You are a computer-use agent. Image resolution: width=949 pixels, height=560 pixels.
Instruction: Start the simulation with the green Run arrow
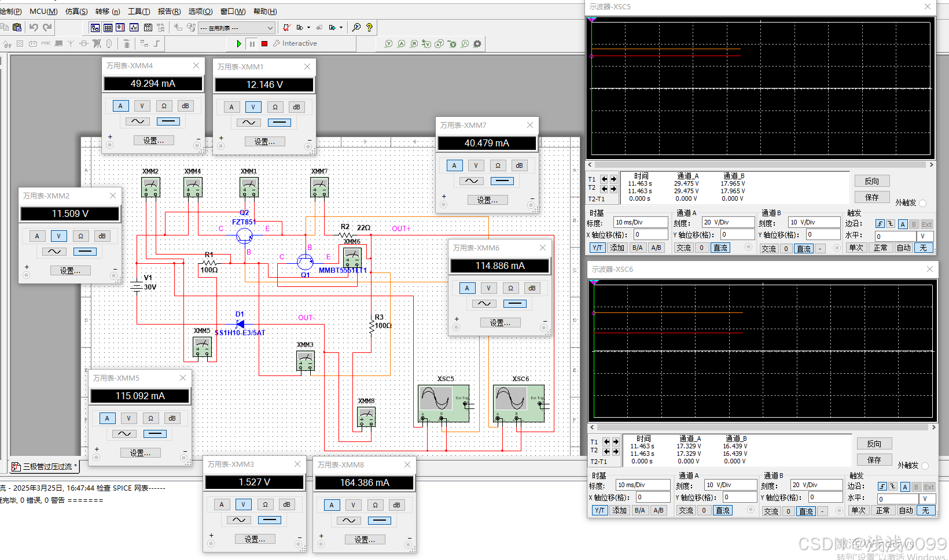click(x=239, y=44)
